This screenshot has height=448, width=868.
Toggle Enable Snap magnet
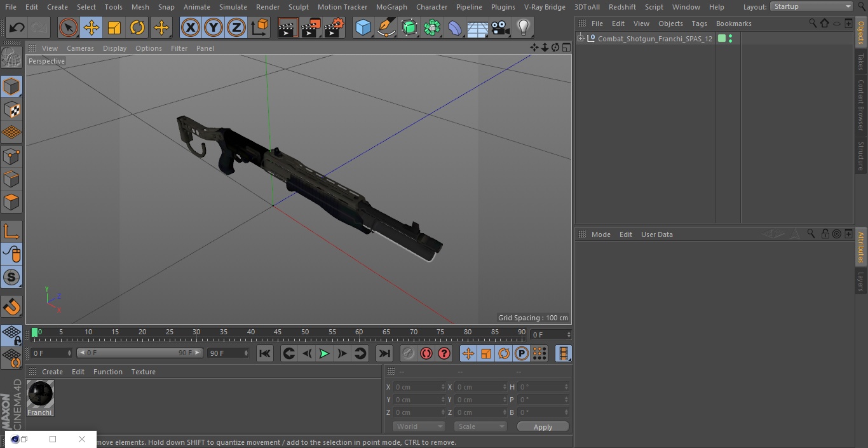11,307
